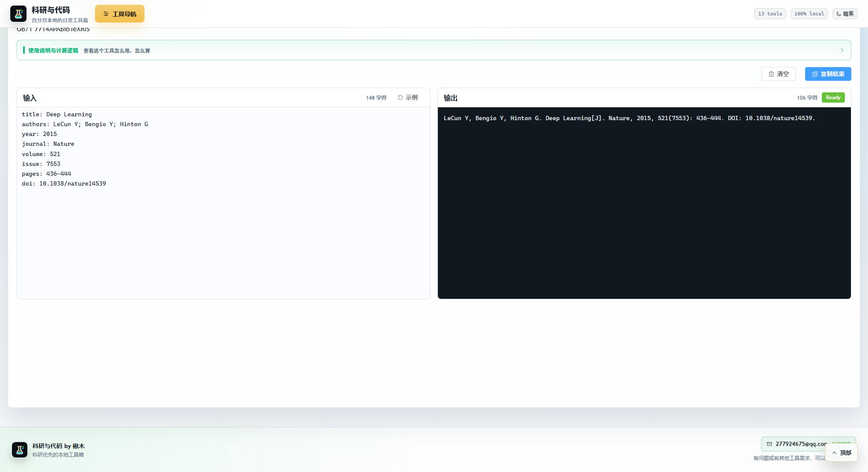This screenshot has width=868, height=472.
Task: Click the chevron arrow of the usage panel
Action: pyautogui.click(x=842, y=50)
